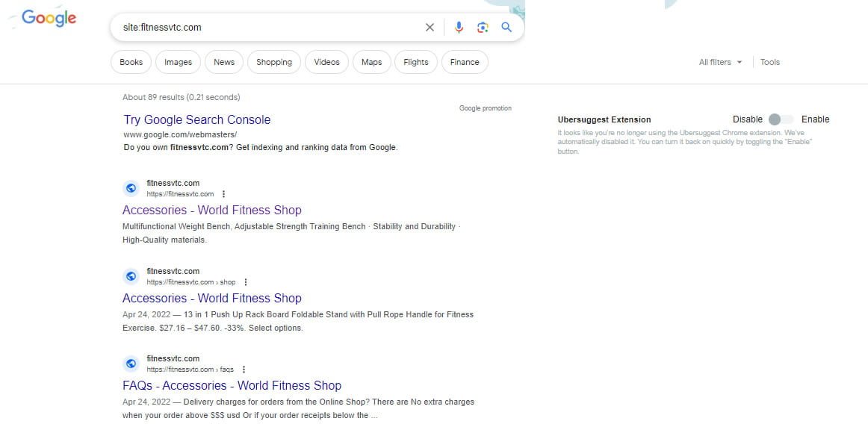This screenshot has height=433, width=868.
Task: Select the Books filter
Action: pyautogui.click(x=131, y=62)
